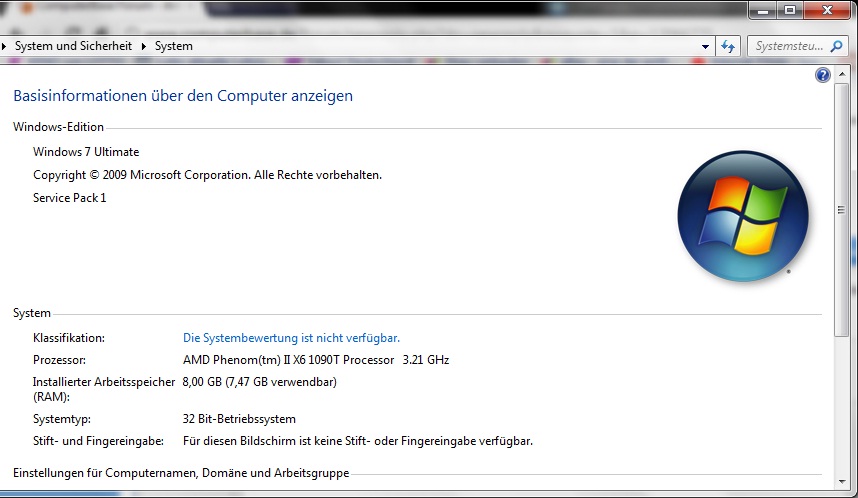Image resolution: width=858 pixels, height=498 pixels.
Task: Open the System und Sicherheit breadcrumb
Action: tap(73, 46)
